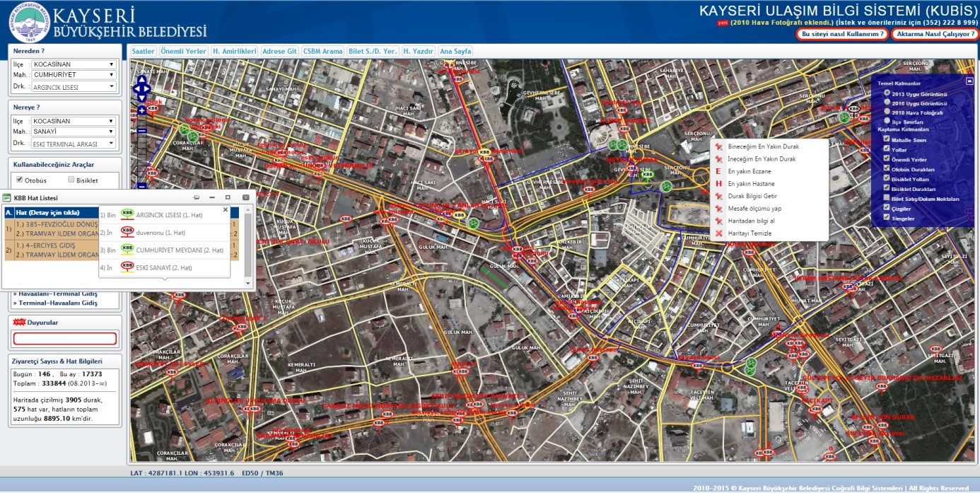
Task: Zoom in with the map plus button
Action: coord(141,110)
